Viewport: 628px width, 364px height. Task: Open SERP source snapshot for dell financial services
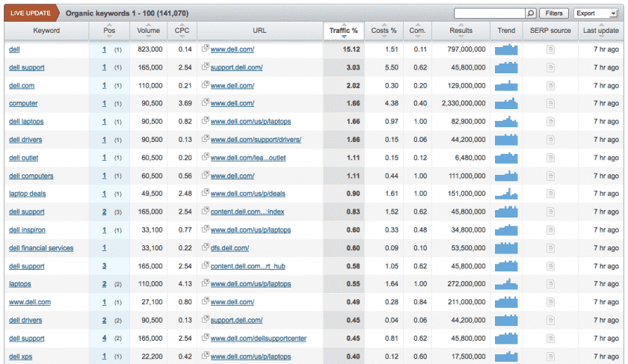click(550, 248)
